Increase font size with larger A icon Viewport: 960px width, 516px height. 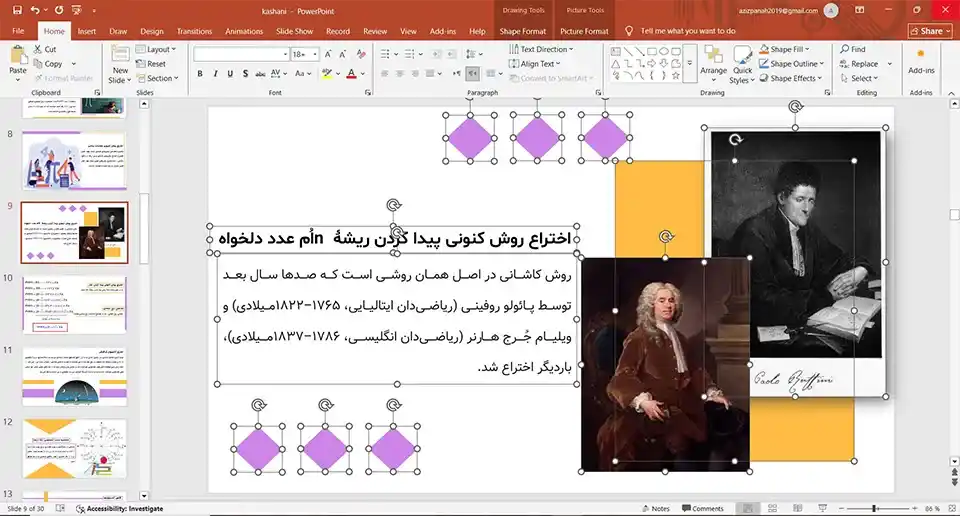328,54
